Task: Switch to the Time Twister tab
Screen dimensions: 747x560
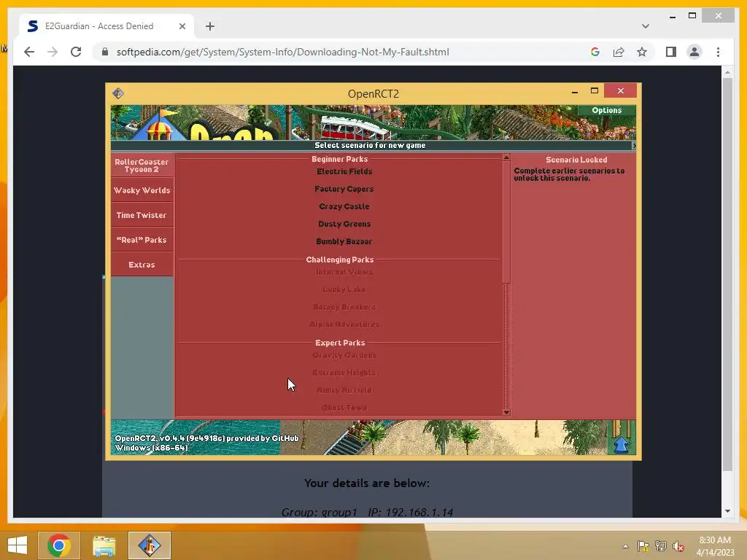Action: 142,215
